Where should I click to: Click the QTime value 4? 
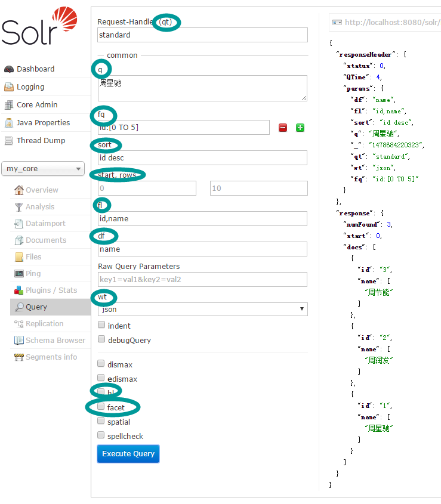[x=378, y=77]
